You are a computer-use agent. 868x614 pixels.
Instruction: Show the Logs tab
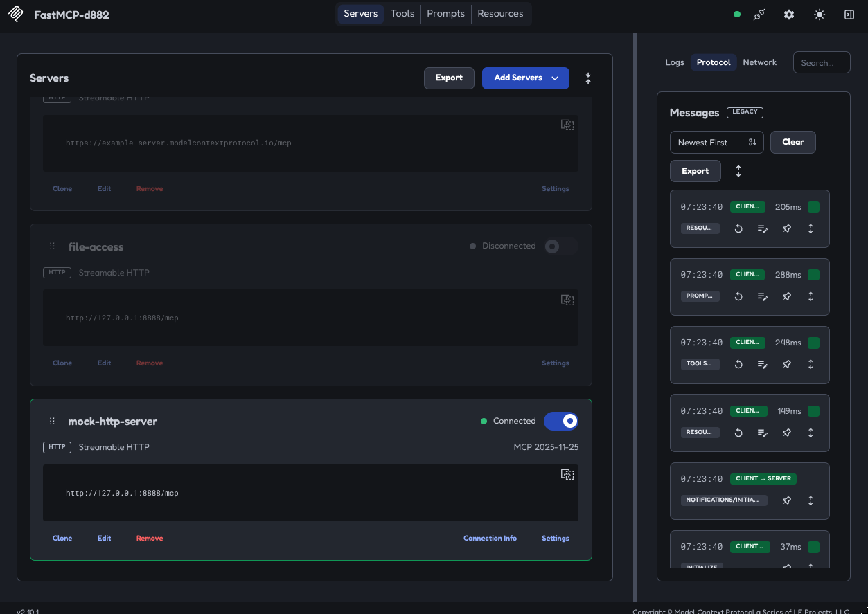[x=675, y=62]
